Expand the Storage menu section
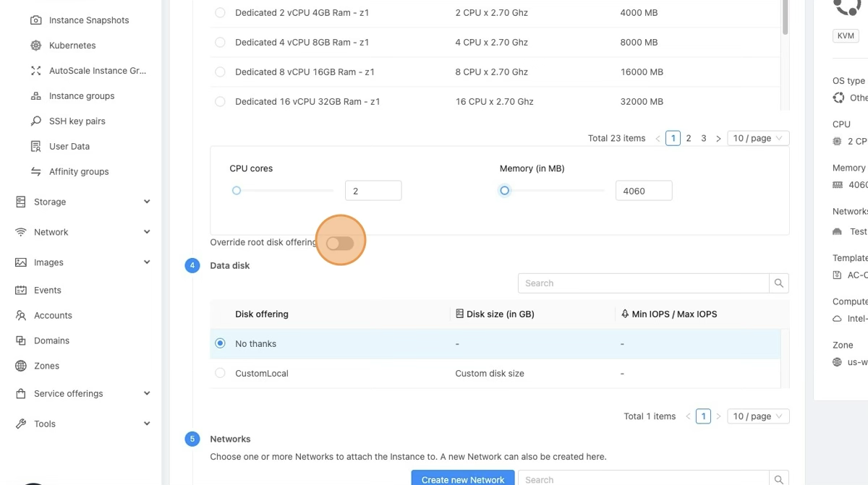The image size is (868, 485). tap(82, 202)
